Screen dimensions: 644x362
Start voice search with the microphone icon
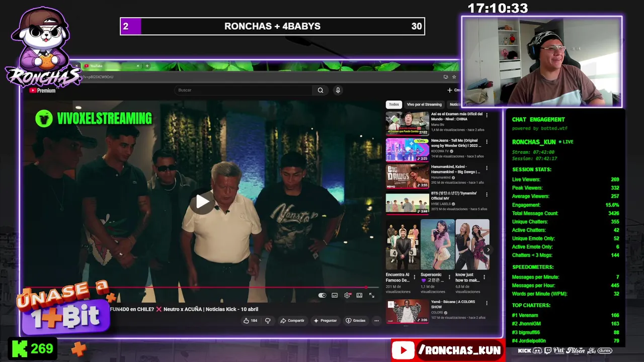tap(338, 90)
